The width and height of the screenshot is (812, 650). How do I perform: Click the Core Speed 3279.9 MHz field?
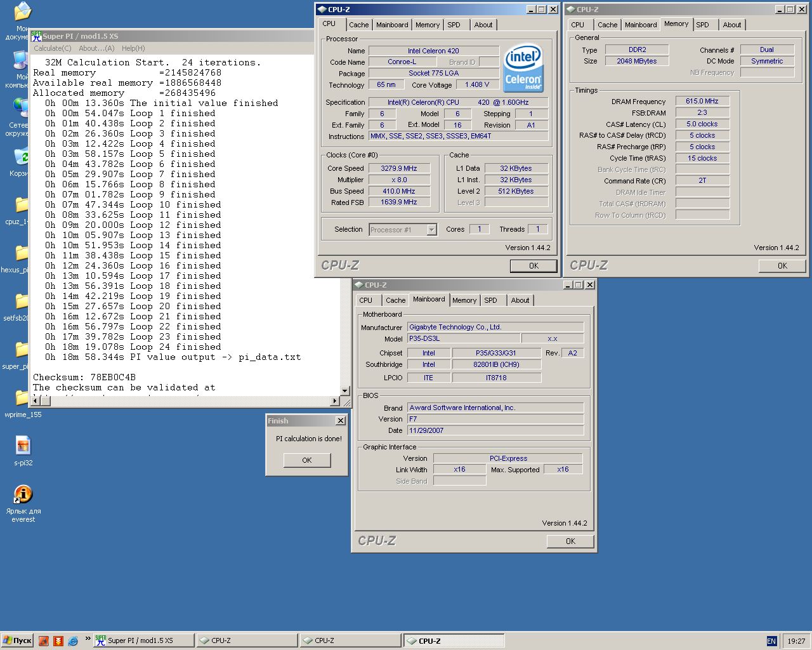point(399,168)
